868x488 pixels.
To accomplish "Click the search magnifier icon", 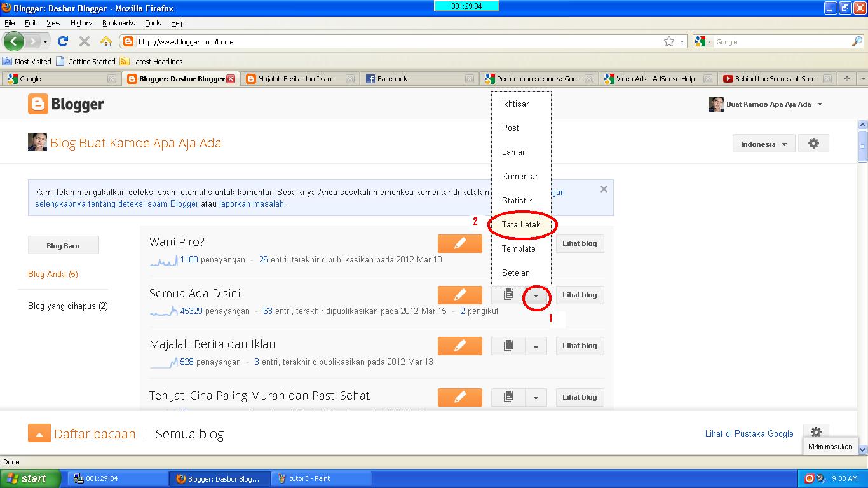I will (857, 41).
